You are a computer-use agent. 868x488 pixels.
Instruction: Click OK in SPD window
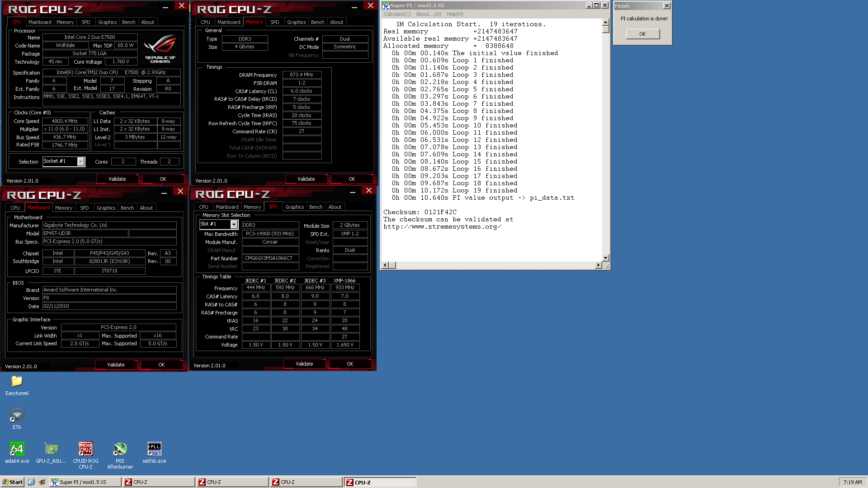(350, 364)
